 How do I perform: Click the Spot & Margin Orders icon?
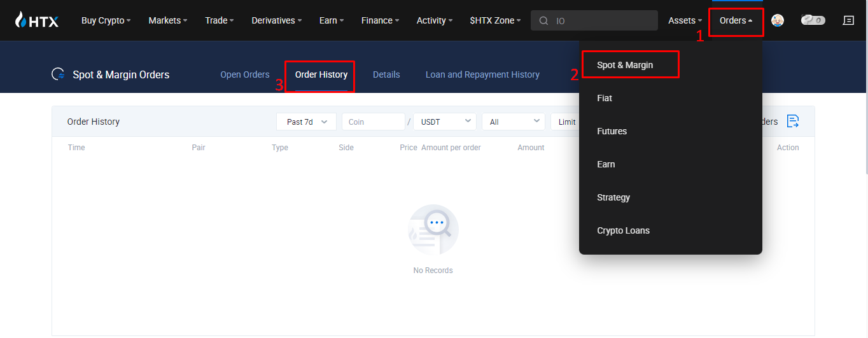59,74
